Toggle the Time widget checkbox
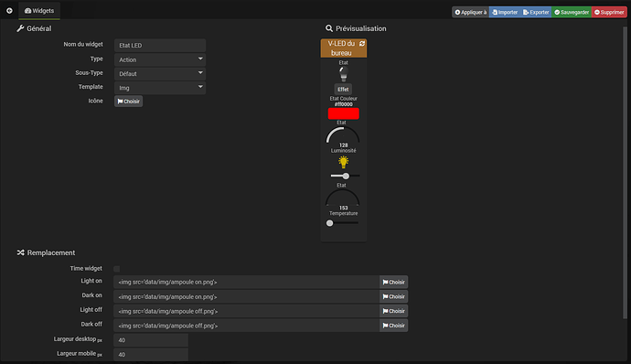 click(x=117, y=269)
